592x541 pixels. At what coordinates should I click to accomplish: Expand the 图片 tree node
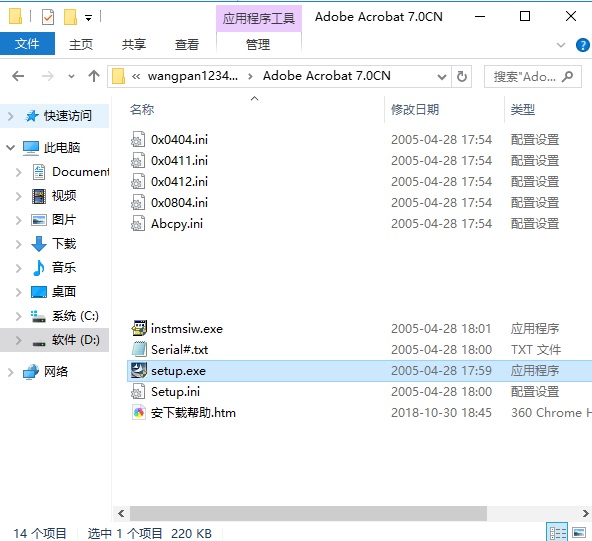point(18,220)
